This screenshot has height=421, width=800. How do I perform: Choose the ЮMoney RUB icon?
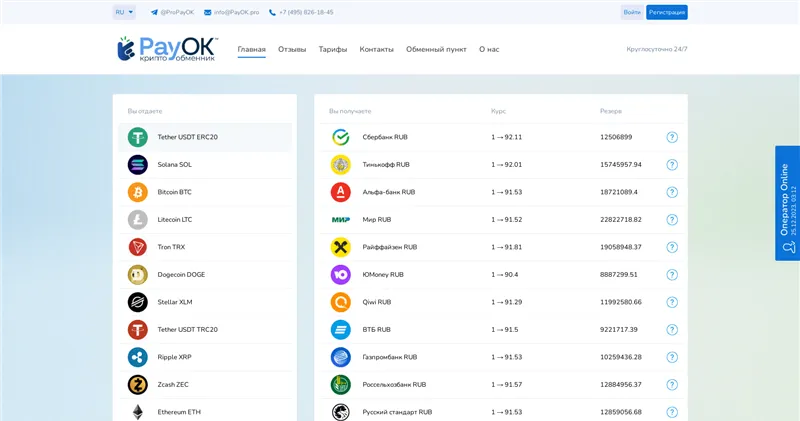point(341,275)
